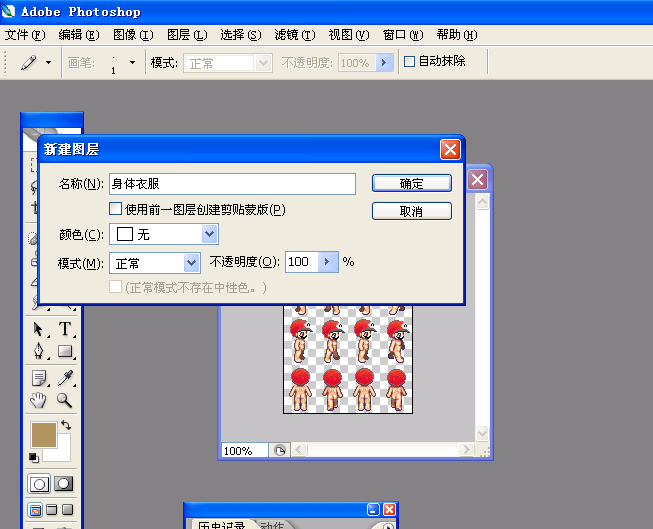
Task: Click the document zoom field showing 100%
Action: pos(244,450)
